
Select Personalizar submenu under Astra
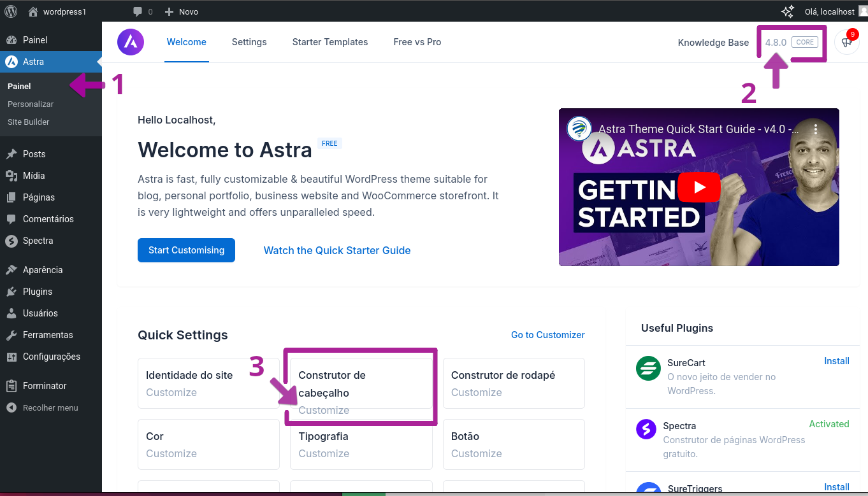tap(31, 104)
